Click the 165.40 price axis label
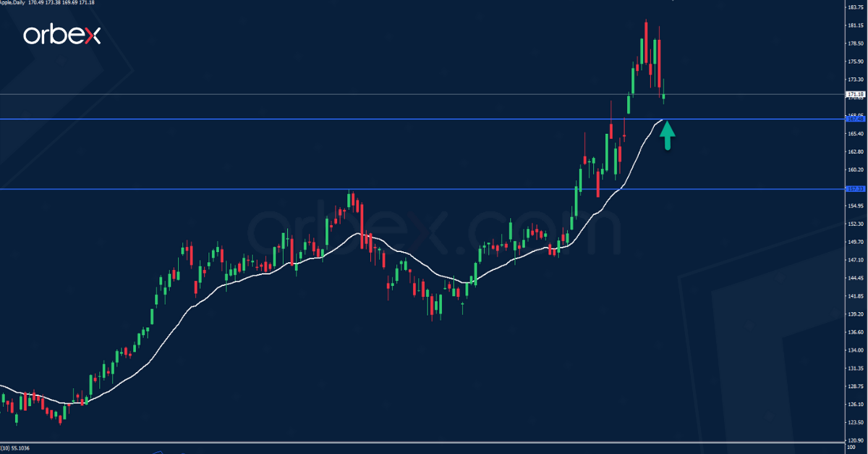 tap(857, 134)
